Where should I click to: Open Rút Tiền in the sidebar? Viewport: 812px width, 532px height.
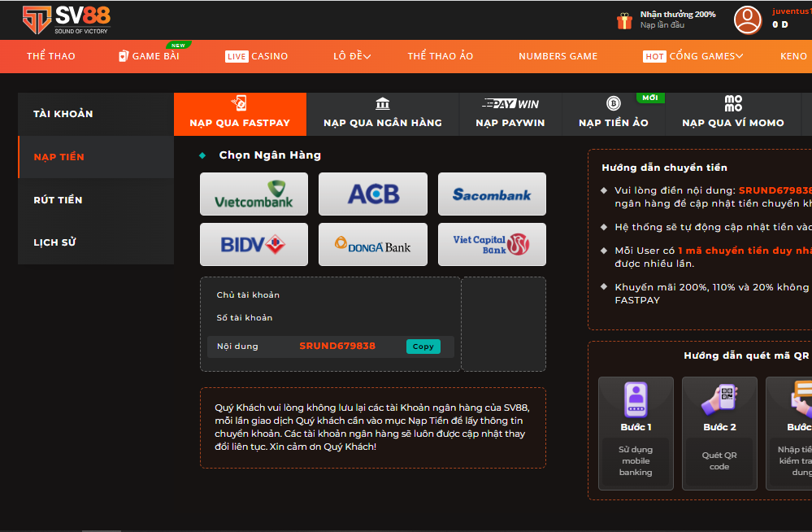click(96, 200)
